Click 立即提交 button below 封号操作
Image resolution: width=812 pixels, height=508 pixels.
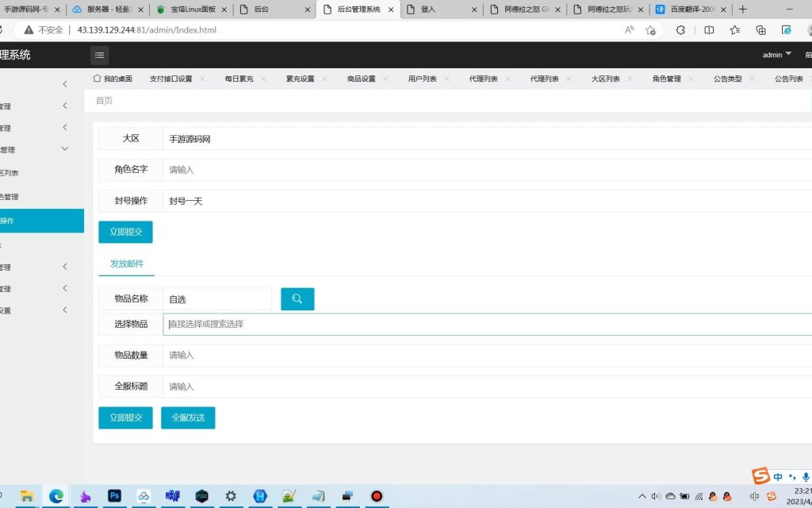tap(125, 232)
